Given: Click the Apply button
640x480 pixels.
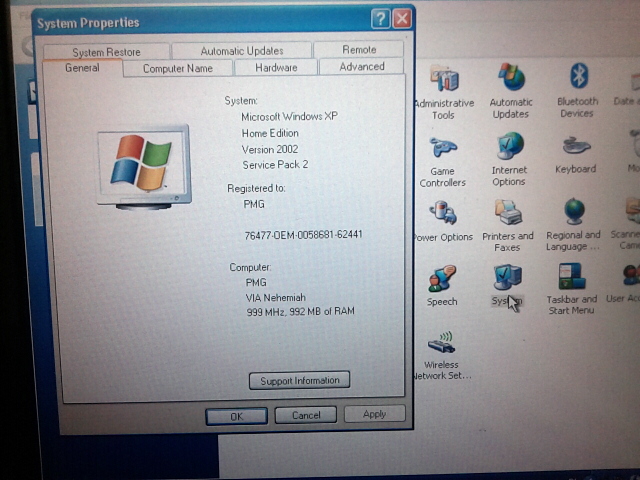Looking at the screenshot, I should tap(375, 414).
